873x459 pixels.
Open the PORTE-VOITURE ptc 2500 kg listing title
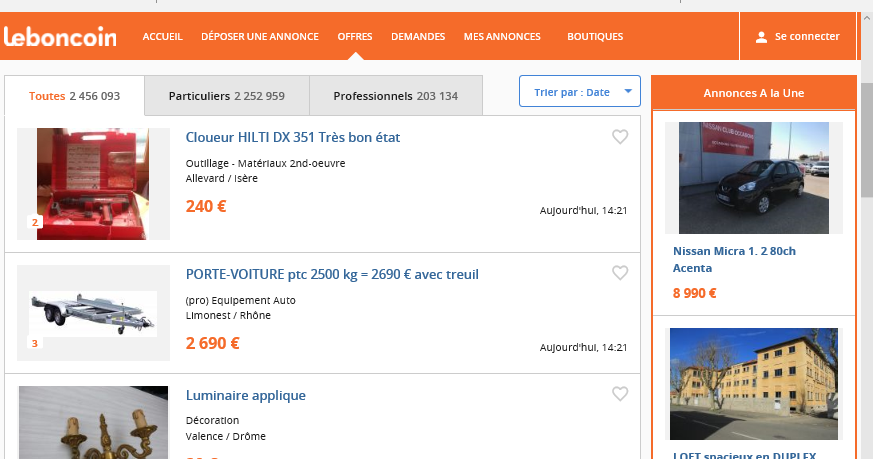[x=332, y=275]
